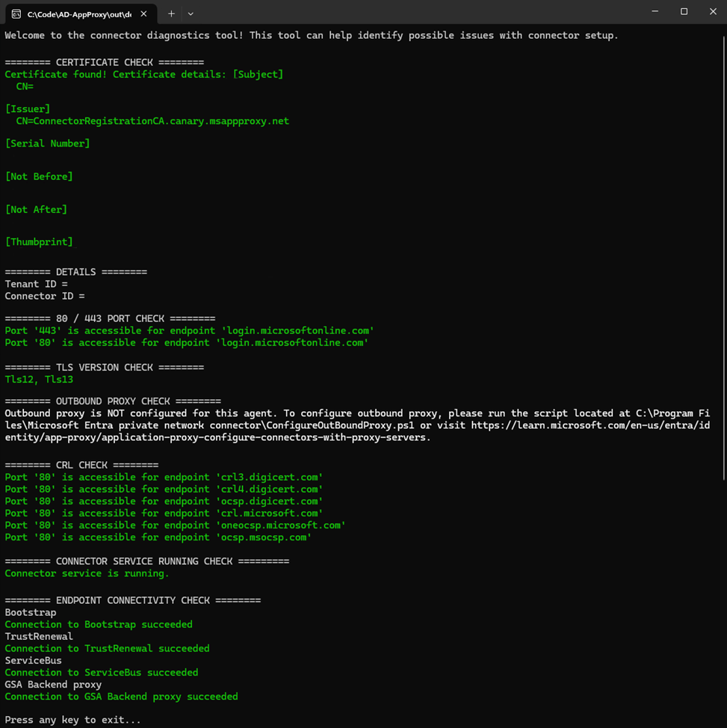Close the C:\Code\AD-AppProxy tab
727x728 pixels.
(x=144, y=14)
